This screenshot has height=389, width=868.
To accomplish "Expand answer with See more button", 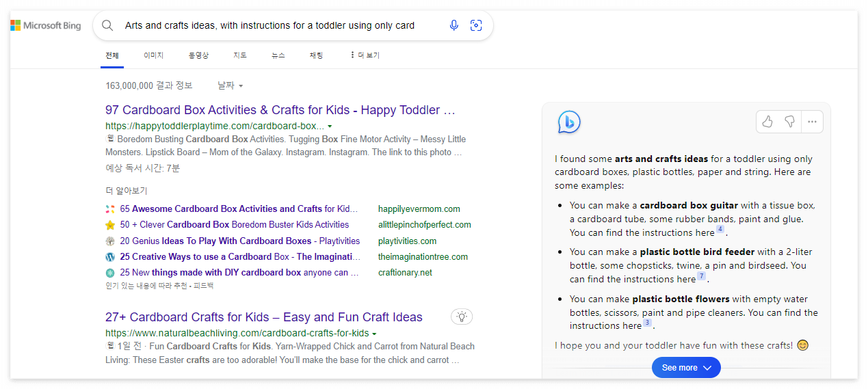I will click(x=686, y=368).
